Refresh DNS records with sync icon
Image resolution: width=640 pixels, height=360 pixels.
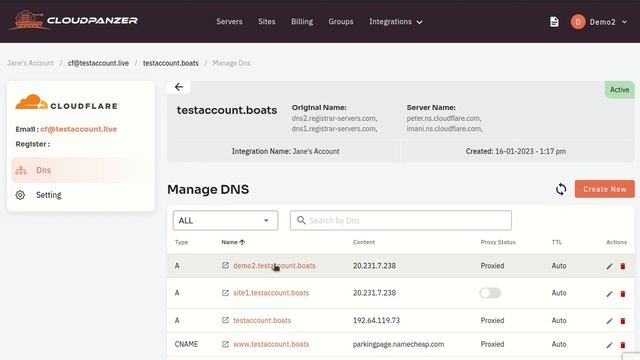pos(561,189)
